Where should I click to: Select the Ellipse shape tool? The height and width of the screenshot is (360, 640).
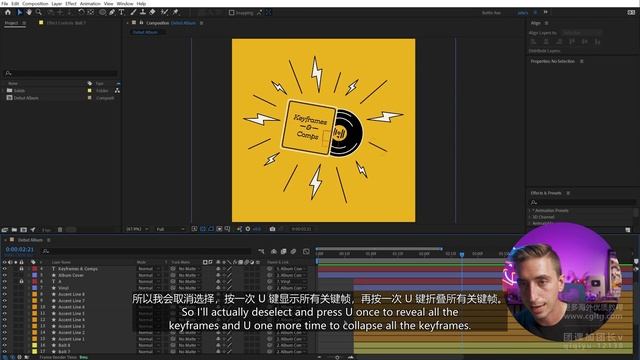[x=102, y=13]
